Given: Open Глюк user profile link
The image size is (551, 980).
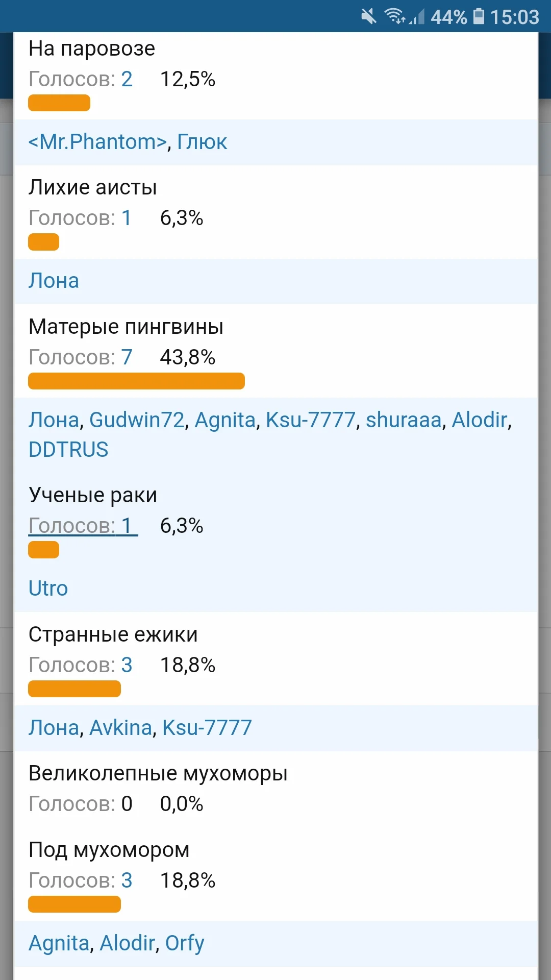Looking at the screenshot, I should click(202, 142).
